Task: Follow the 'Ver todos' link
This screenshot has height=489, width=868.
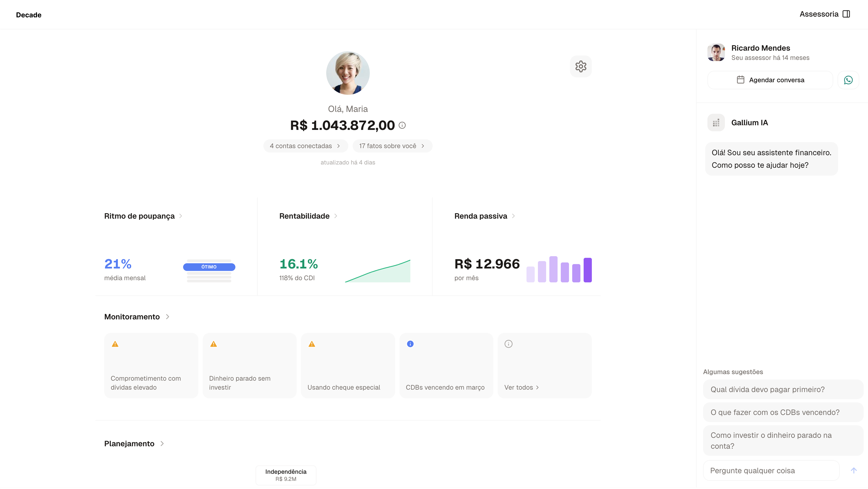Action: point(521,387)
